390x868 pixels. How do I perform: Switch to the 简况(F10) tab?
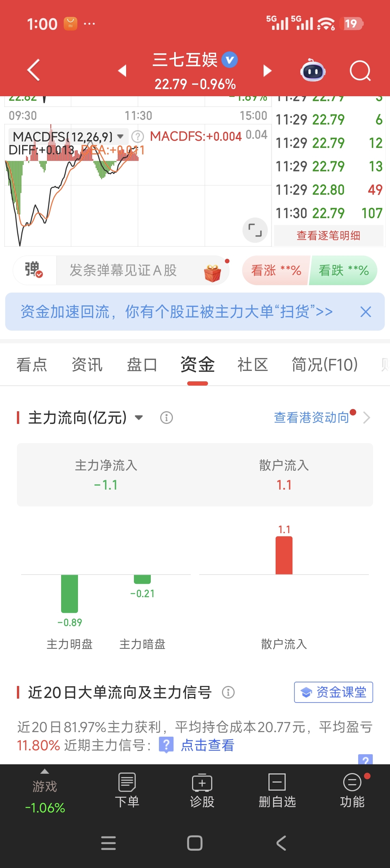[x=324, y=365]
